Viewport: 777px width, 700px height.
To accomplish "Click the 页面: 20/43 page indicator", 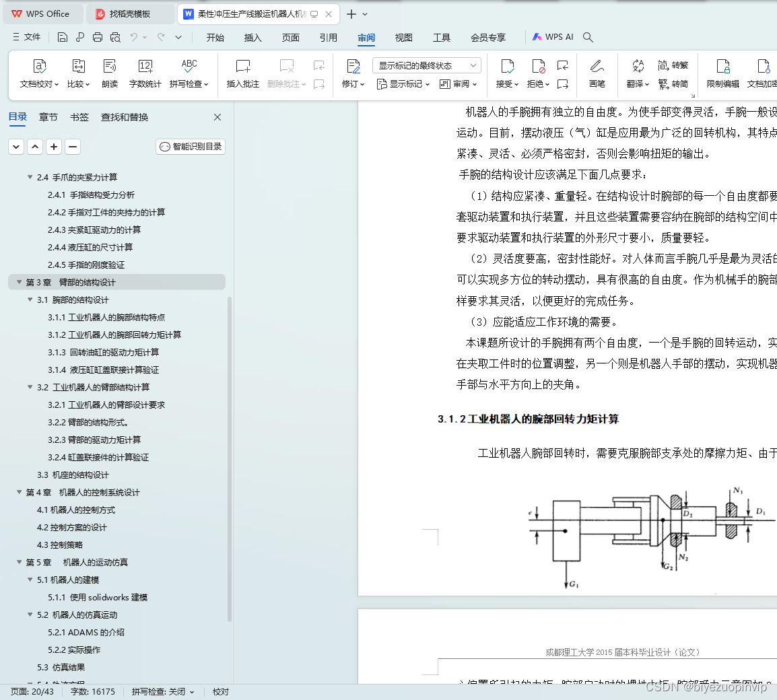I will [x=32, y=691].
